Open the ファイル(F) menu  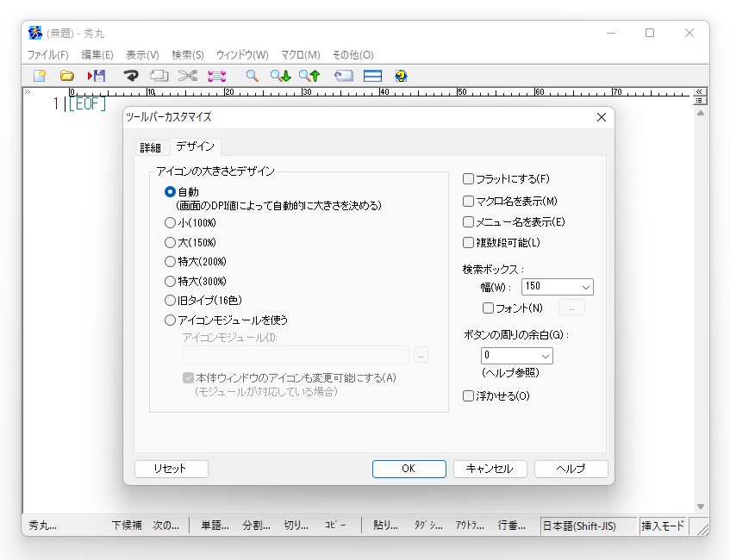pos(48,55)
